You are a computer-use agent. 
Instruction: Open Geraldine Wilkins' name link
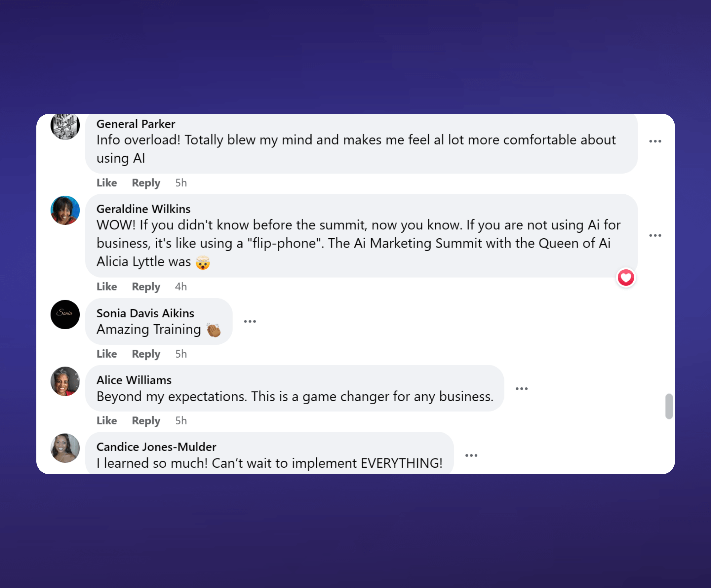pos(143,209)
